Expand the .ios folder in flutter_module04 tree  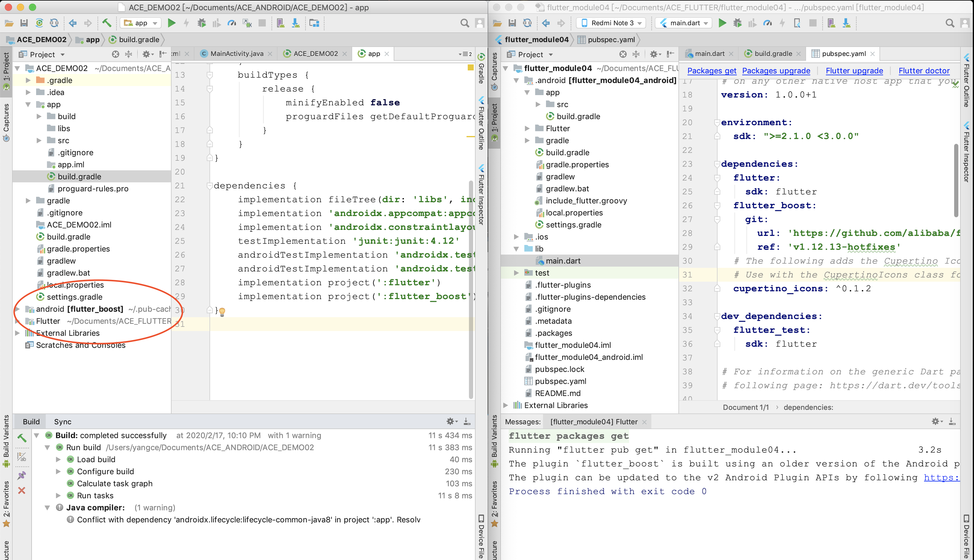coord(516,237)
